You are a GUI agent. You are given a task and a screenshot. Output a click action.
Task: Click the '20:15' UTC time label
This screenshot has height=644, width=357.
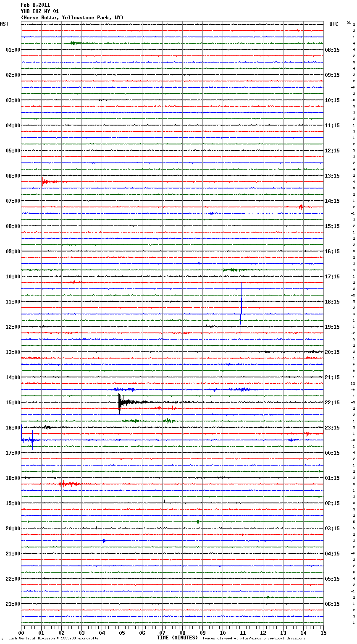(332, 352)
